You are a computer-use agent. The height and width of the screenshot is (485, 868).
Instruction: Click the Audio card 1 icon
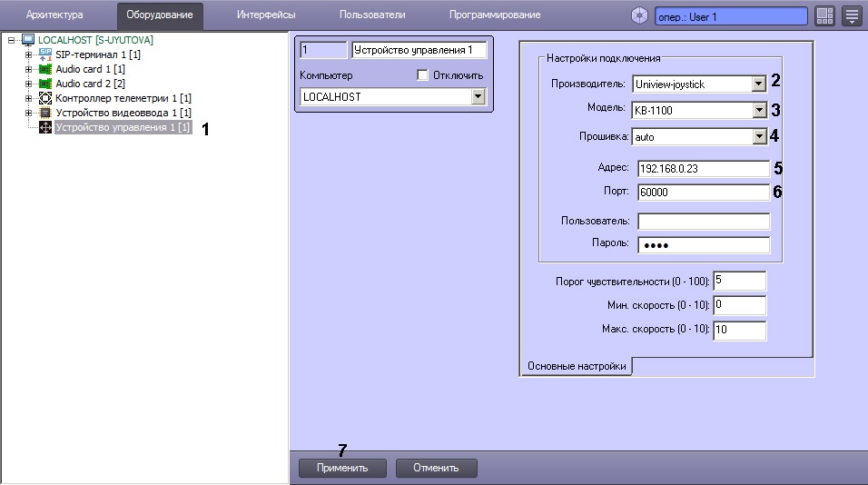point(45,69)
